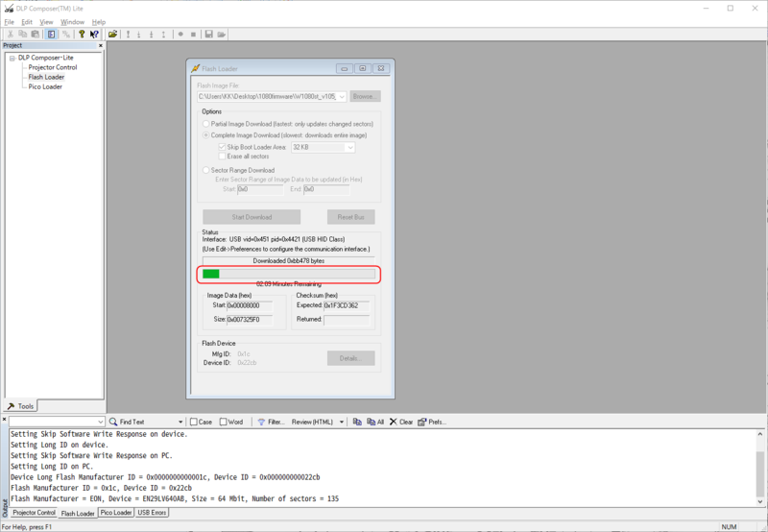Toggle the Word checkbox in the output toolbar

click(224, 422)
